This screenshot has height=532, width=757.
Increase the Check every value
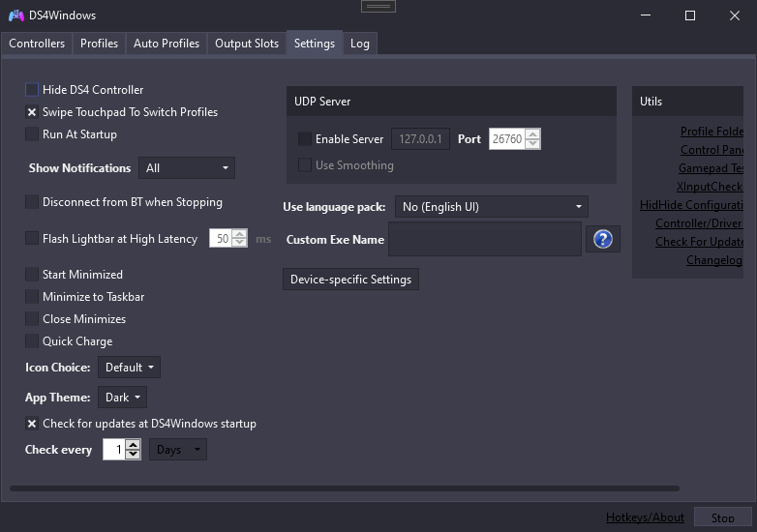(x=133, y=445)
